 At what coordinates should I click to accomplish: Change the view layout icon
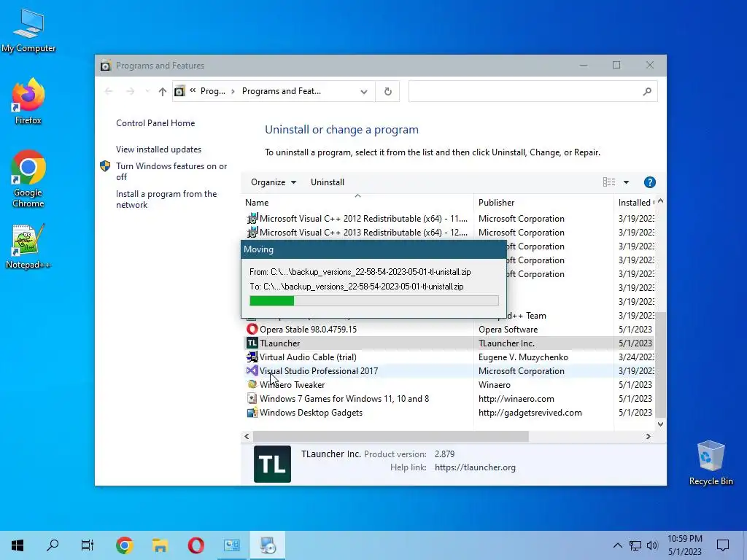609,182
